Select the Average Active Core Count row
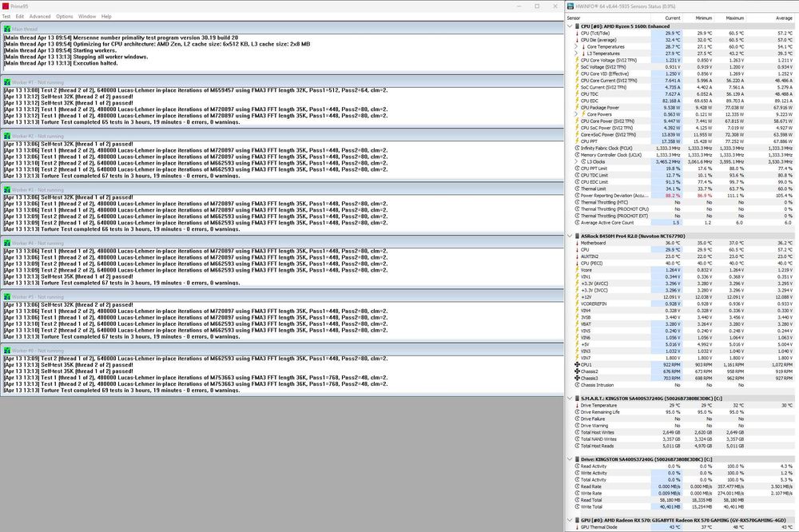The width and height of the screenshot is (799, 532). click(x=684, y=223)
